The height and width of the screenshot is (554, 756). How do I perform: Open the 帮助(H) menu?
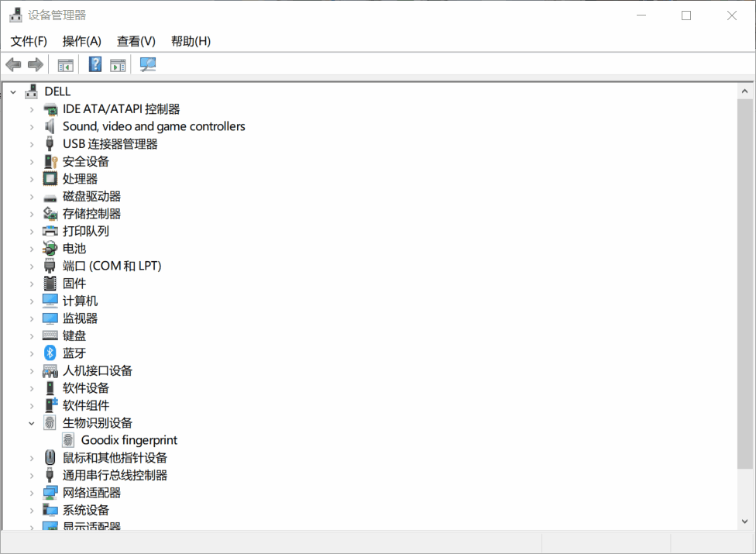[x=191, y=41]
